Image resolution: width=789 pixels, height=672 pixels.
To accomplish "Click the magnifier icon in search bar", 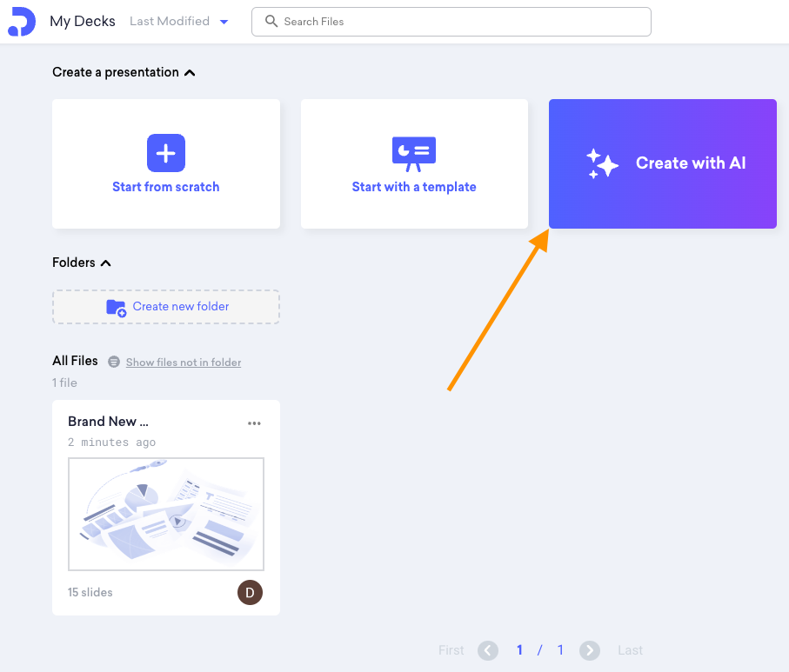I will [x=271, y=21].
